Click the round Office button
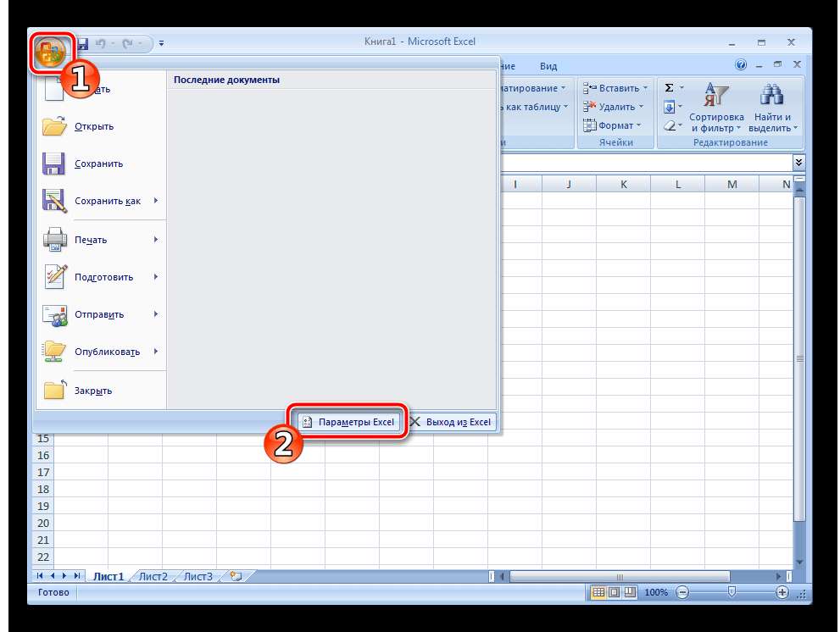This screenshot has height=632, width=840. pyautogui.click(x=49, y=53)
